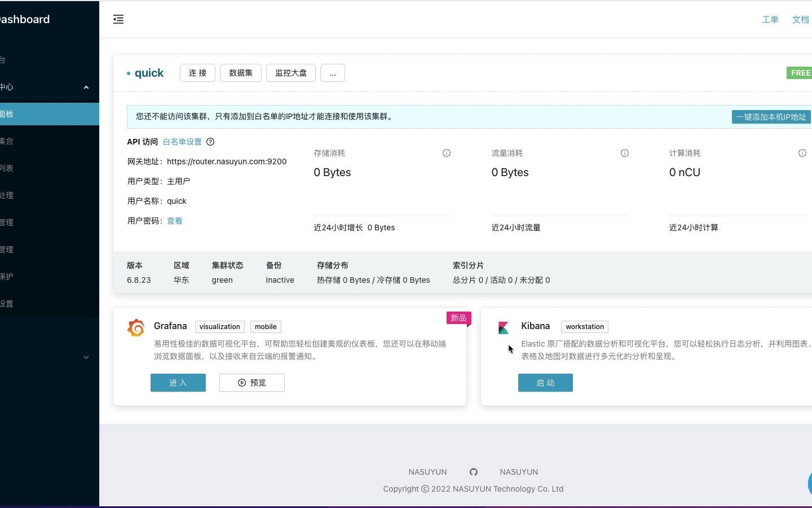Screen dimensions: 812x508
Task: Collapse the 中心 sidebar section chevron
Action: 86,87
